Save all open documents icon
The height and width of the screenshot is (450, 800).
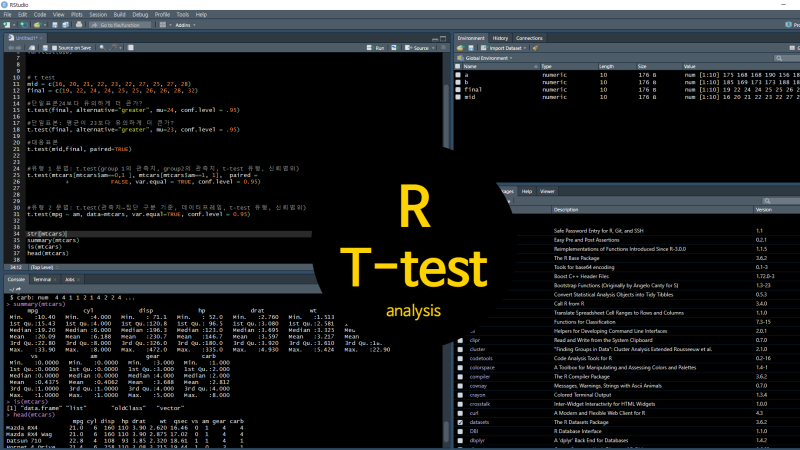[x=65, y=24]
